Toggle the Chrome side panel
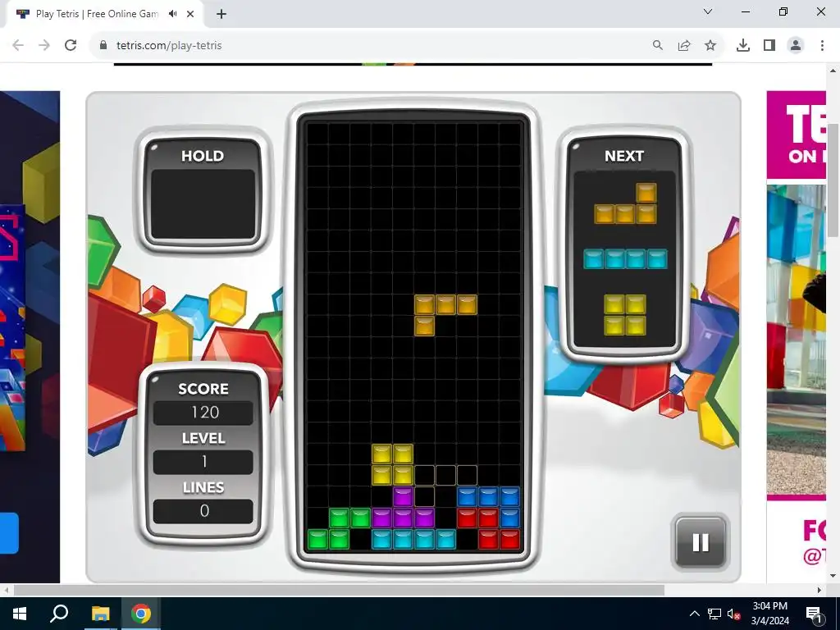 [x=769, y=46]
